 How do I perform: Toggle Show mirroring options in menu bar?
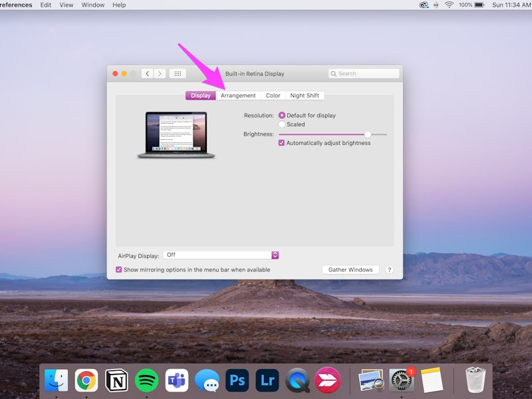pyautogui.click(x=118, y=269)
